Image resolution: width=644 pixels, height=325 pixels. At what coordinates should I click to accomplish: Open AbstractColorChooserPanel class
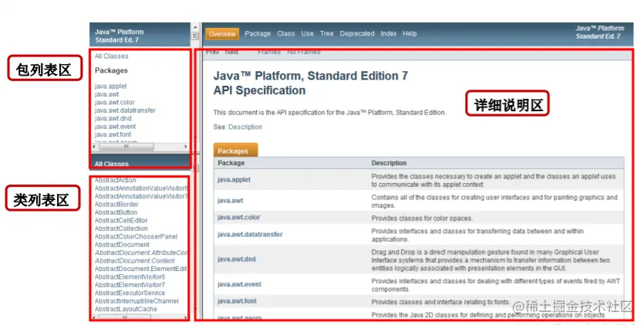(x=136, y=237)
